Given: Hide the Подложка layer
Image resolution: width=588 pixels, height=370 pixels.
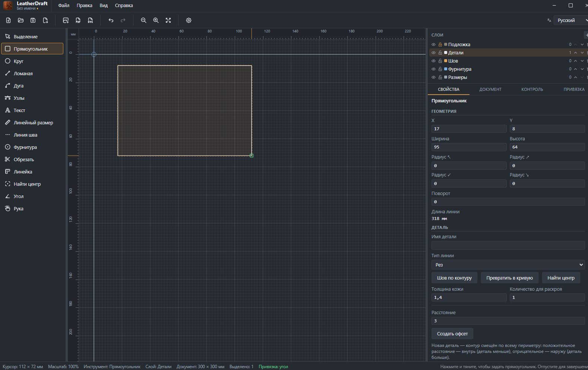Looking at the screenshot, I should click(x=433, y=45).
